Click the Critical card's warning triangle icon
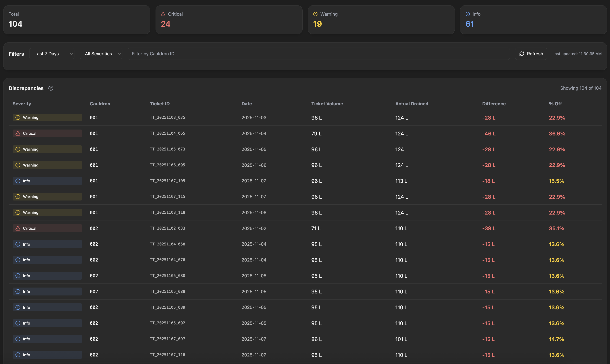Screen dimensions: 610x364 pos(163,14)
